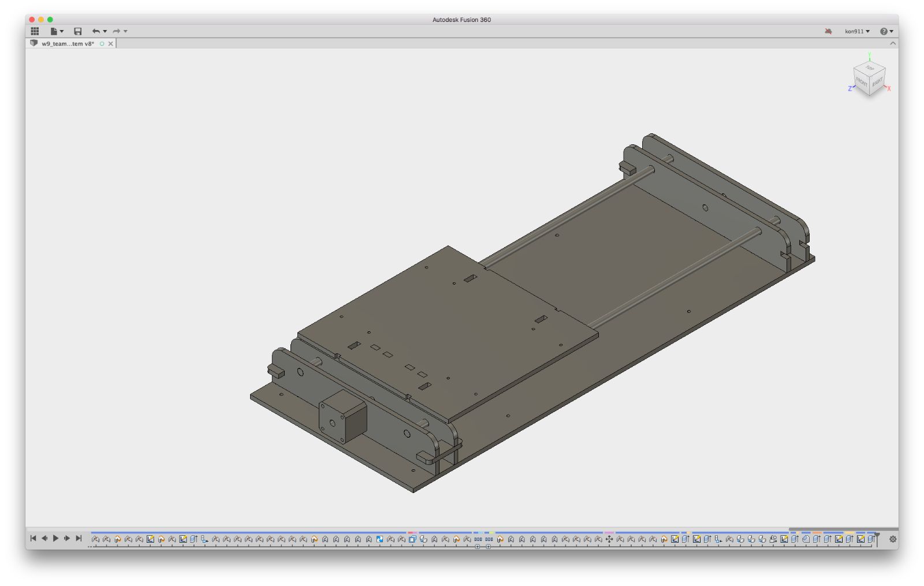924x586 pixels.
Task: Open timeline settings gear
Action: click(893, 539)
